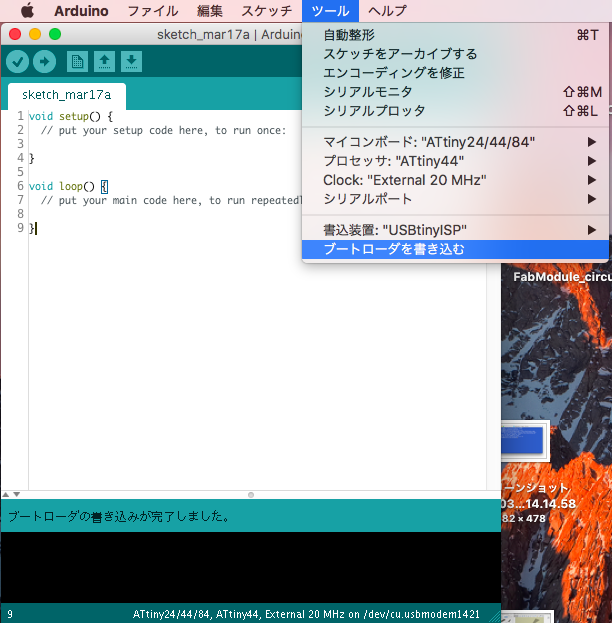Expand 書込装置 USBtinyISP submenu
612x623 pixels.
click(x=455, y=230)
